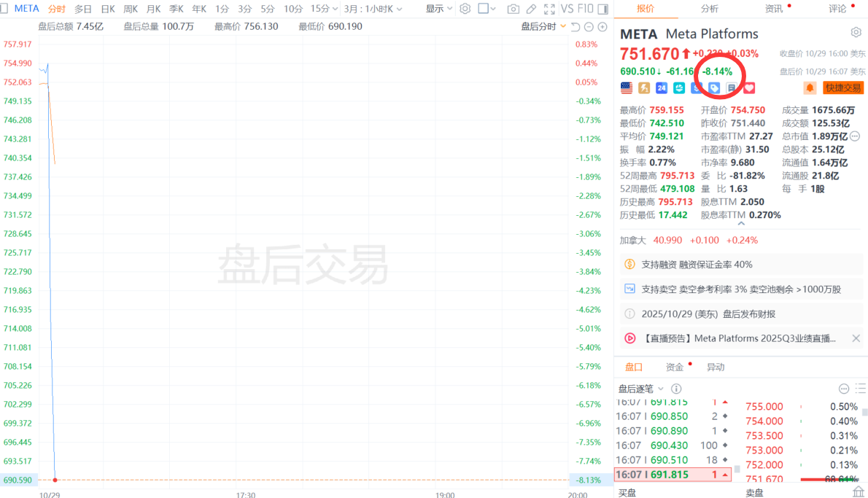Image resolution: width=868 pixels, height=498 pixels.
Task: Select the 16:07 690.430 100 tick row
Action: (673, 446)
